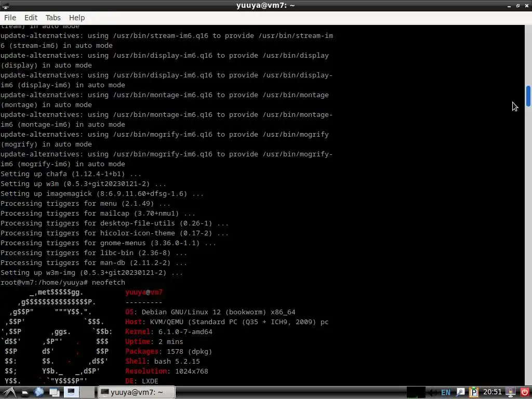Click the yuuya@vm7 taskbar window button
The width and height of the screenshot is (532, 399).
[137, 392]
